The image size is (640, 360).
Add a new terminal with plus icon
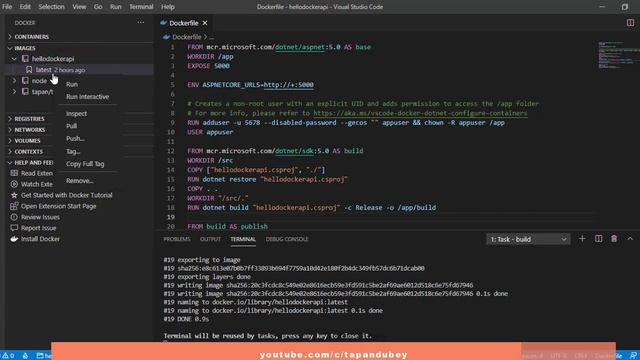click(582, 239)
